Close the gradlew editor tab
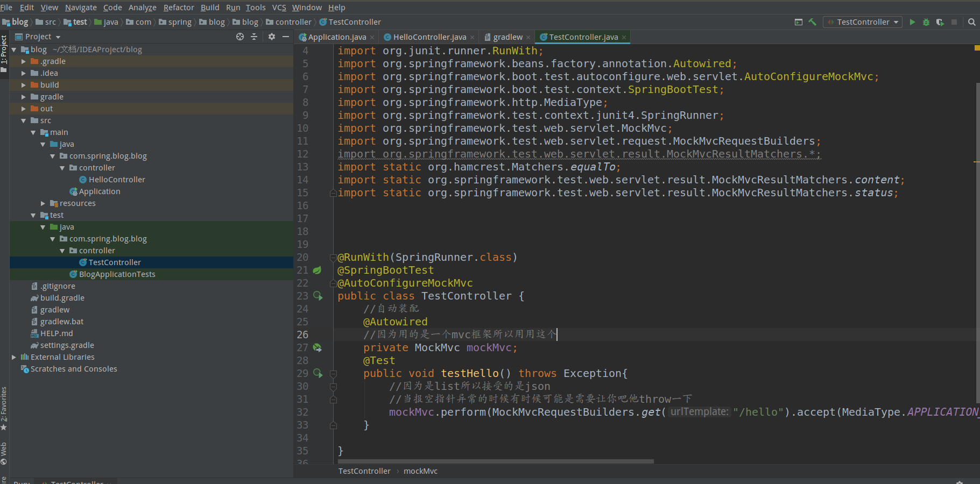Viewport: 980px width, 484px height. coord(528,37)
